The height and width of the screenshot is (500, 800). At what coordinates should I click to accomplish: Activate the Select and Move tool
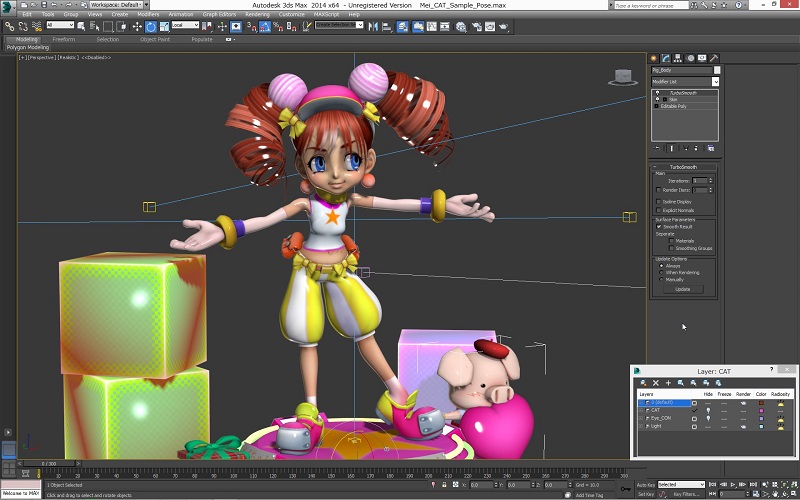click(137, 27)
